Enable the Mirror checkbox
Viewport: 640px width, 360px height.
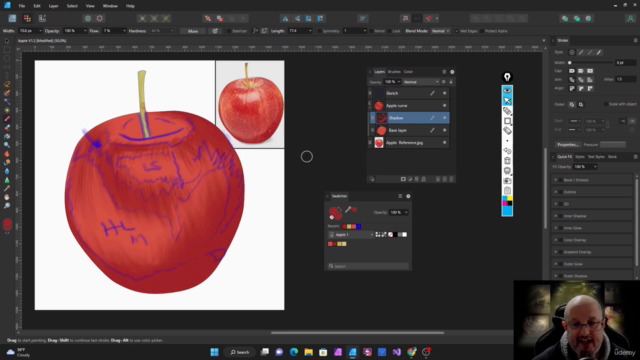click(371, 31)
